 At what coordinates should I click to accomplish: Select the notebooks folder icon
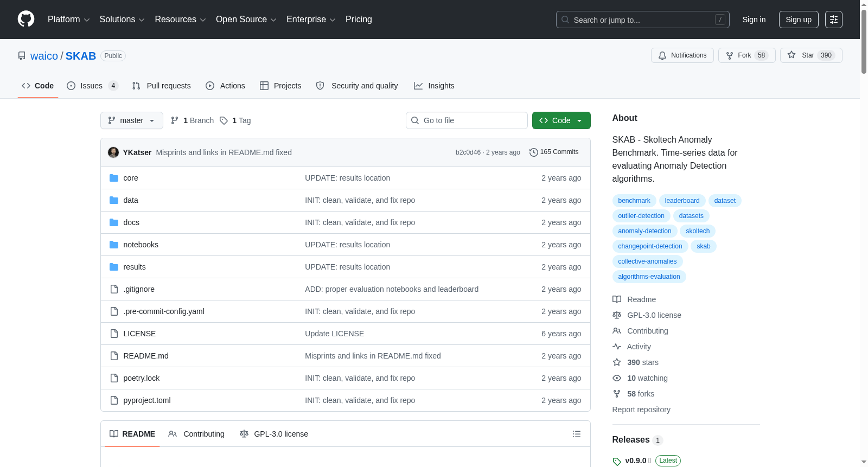[114, 245]
